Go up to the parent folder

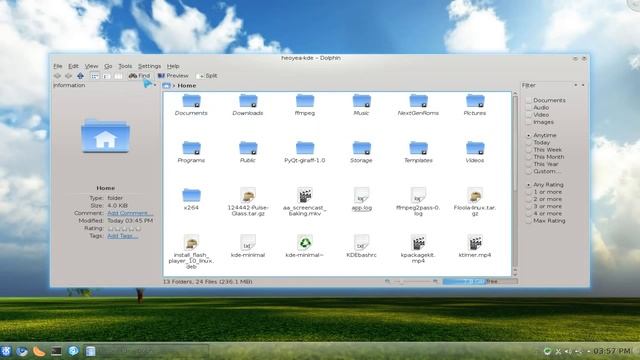pyautogui.click(x=80, y=76)
